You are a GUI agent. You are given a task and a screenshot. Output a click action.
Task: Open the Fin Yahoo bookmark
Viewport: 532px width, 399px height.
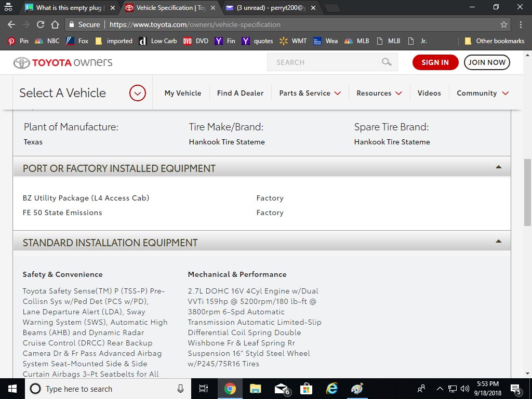pyautogui.click(x=225, y=41)
